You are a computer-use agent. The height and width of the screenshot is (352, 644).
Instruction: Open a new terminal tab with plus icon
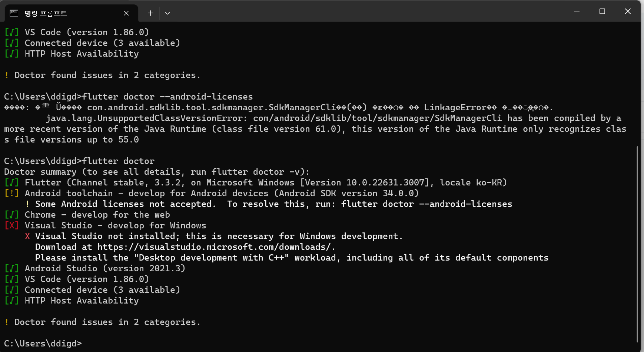point(150,13)
